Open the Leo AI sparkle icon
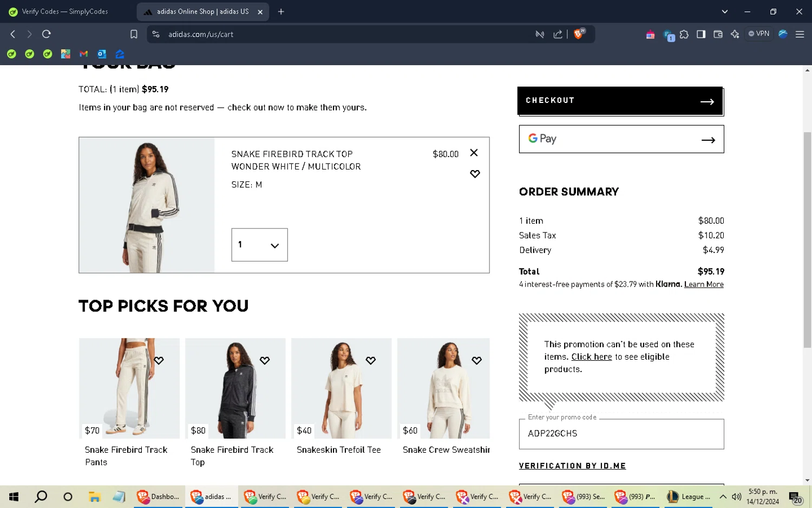812x508 pixels. pos(735,34)
